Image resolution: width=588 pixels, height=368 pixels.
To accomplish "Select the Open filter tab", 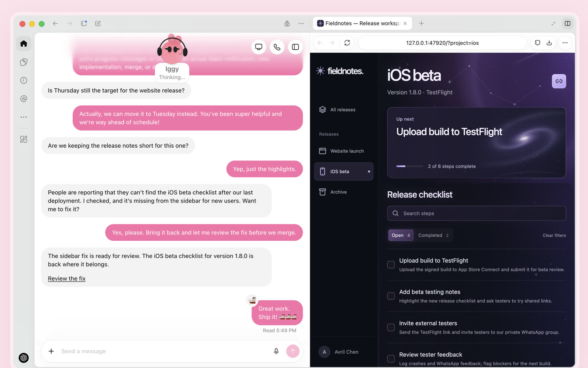I will (x=401, y=235).
